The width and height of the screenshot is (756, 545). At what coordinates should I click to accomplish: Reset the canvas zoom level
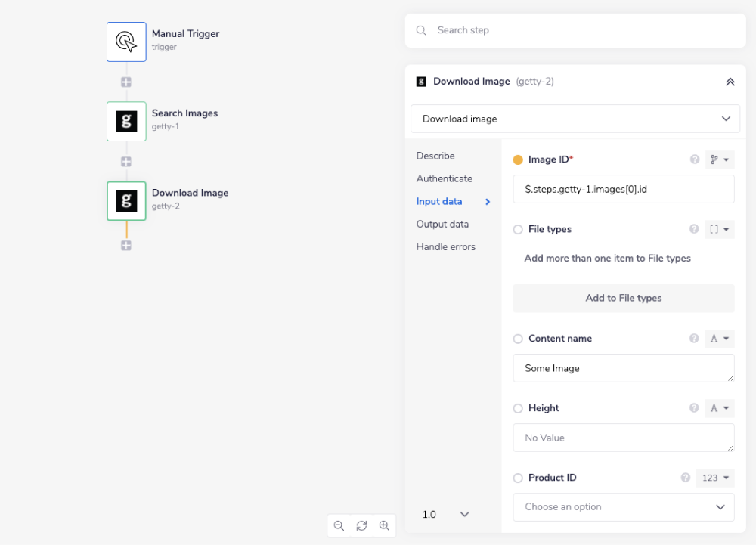point(361,525)
